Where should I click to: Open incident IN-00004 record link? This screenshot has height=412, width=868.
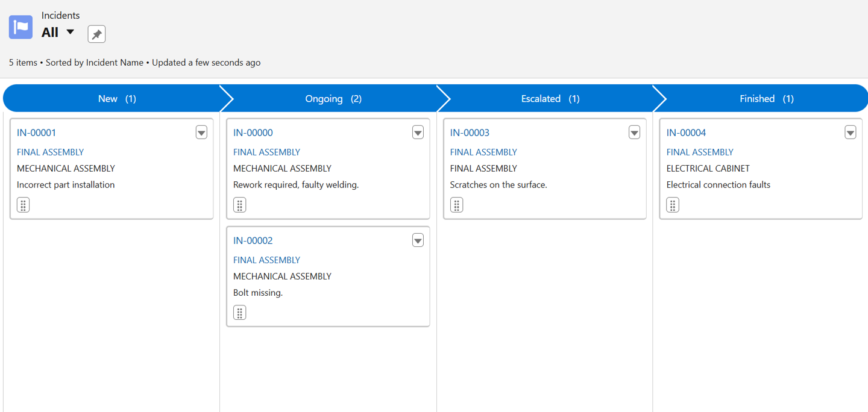coord(686,133)
